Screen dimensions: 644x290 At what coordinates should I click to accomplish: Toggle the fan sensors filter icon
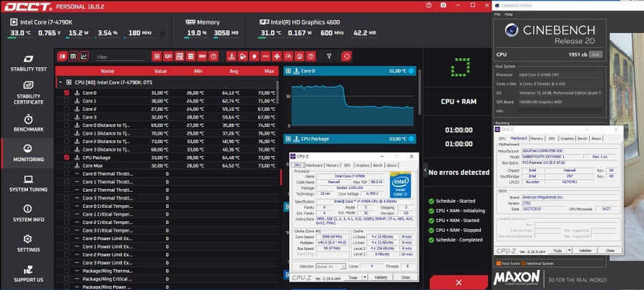(x=277, y=57)
